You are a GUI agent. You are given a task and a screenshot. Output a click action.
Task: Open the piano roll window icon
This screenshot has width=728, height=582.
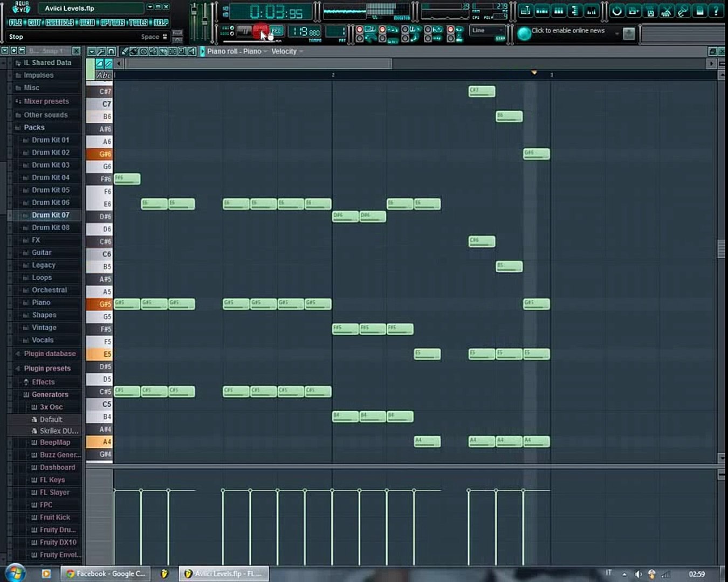(x=559, y=11)
